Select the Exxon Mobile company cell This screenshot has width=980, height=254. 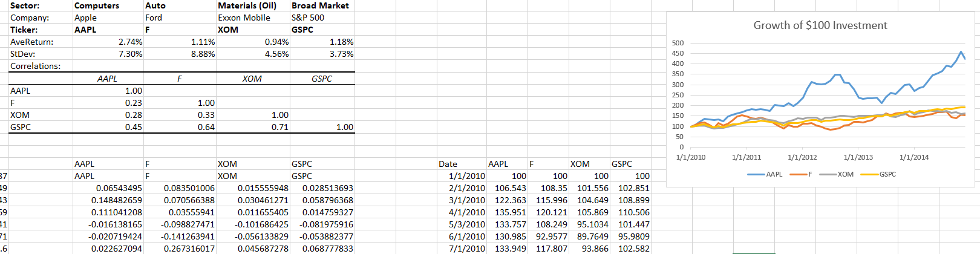point(244,18)
